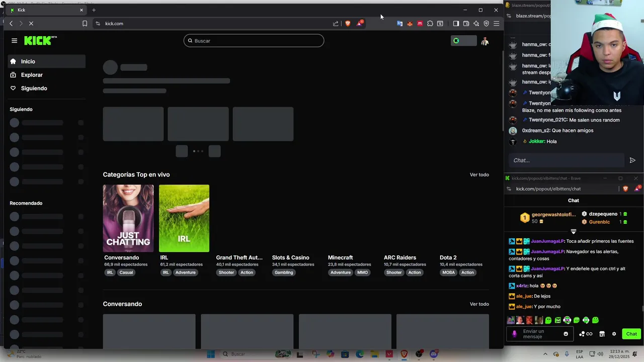The image size is (644, 362).
Task: Open Dota 2 category title
Action: coord(448,257)
